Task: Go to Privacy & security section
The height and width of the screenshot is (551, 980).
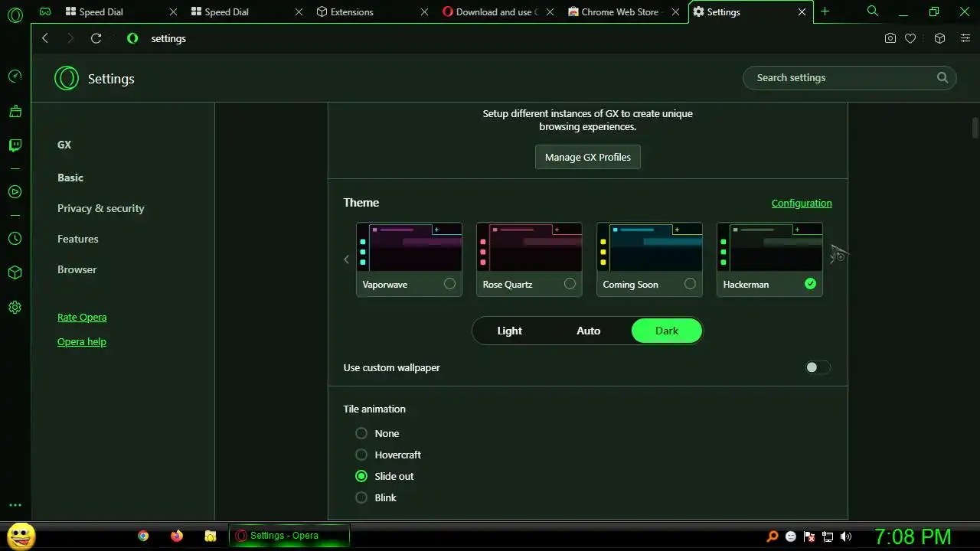Action: point(101,208)
